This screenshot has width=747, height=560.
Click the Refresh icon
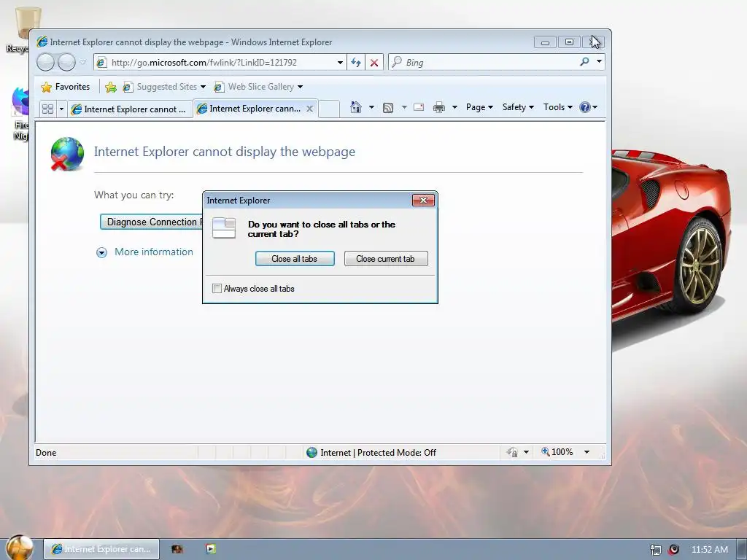[x=356, y=63]
